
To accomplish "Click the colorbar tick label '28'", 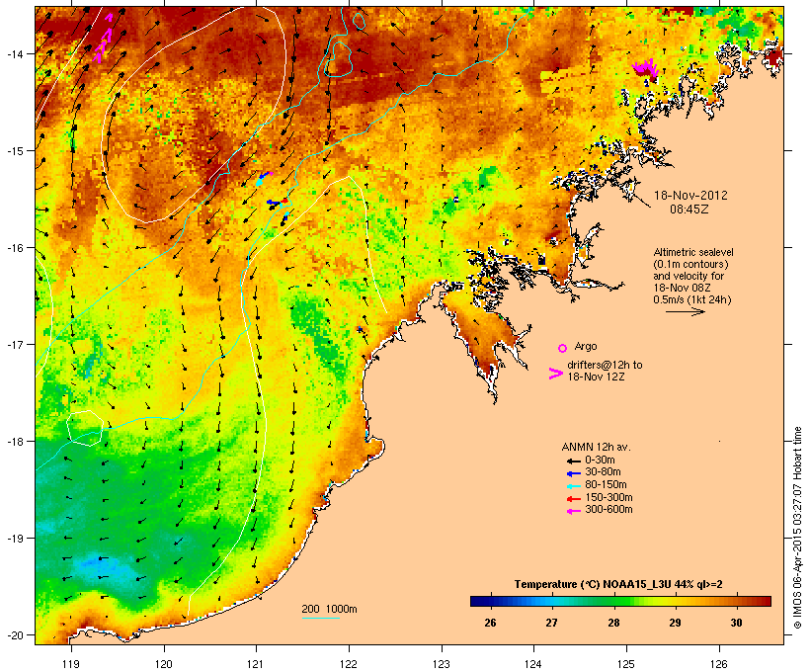I will click(613, 623).
